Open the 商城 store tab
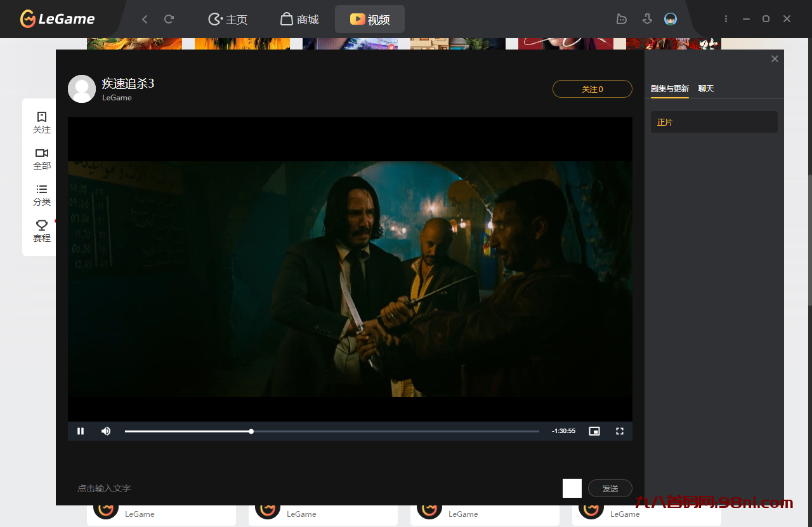This screenshot has height=527, width=812. (299, 20)
